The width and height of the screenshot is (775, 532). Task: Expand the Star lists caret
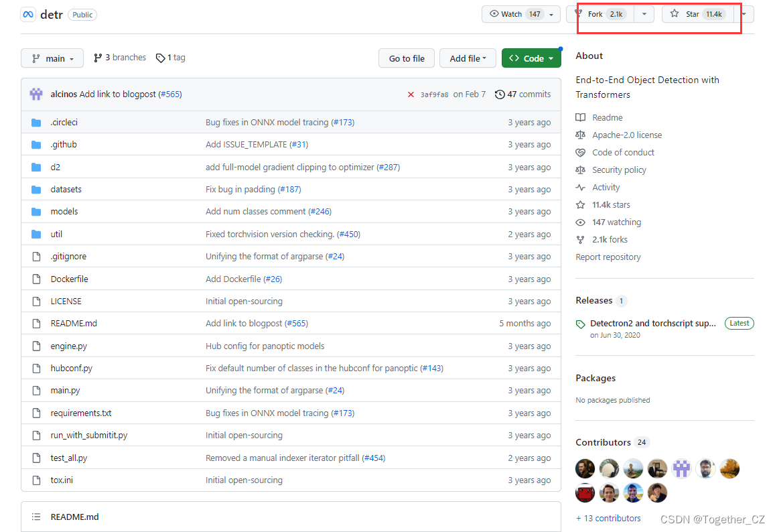[x=744, y=14]
